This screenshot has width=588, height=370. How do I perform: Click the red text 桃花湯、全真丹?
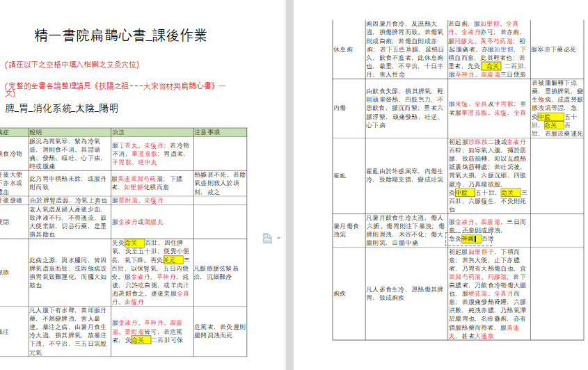pos(491,293)
